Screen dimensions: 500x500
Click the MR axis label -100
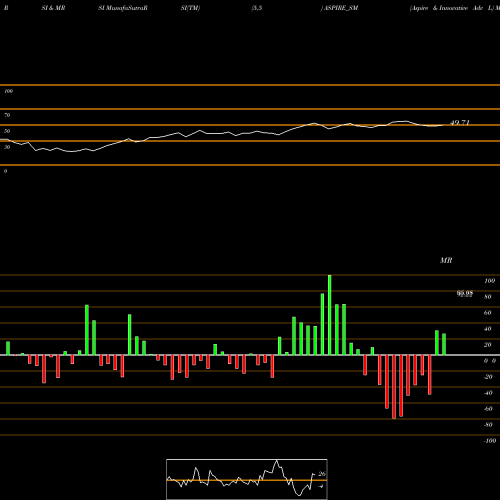pyautogui.click(x=490, y=441)
